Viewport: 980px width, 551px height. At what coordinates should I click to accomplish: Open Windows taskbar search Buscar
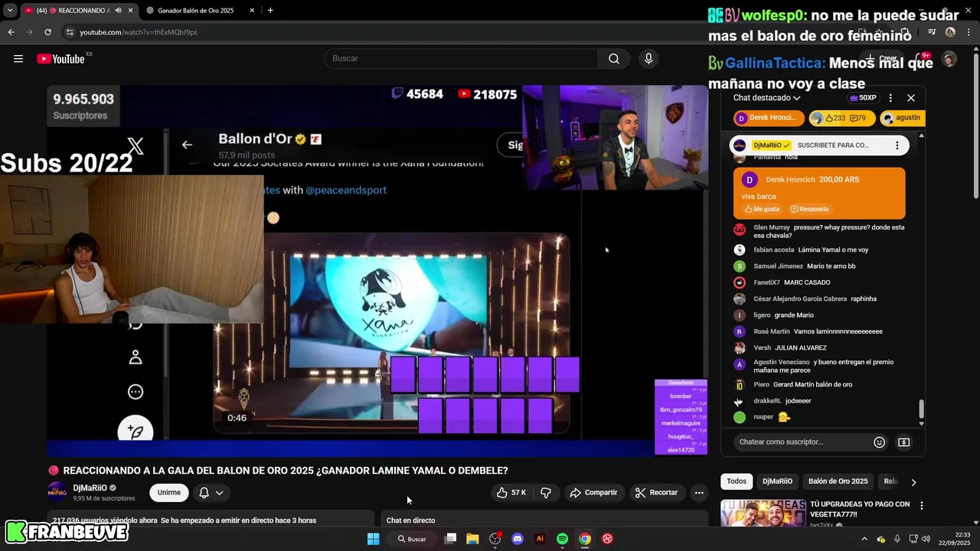click(413, 539)
